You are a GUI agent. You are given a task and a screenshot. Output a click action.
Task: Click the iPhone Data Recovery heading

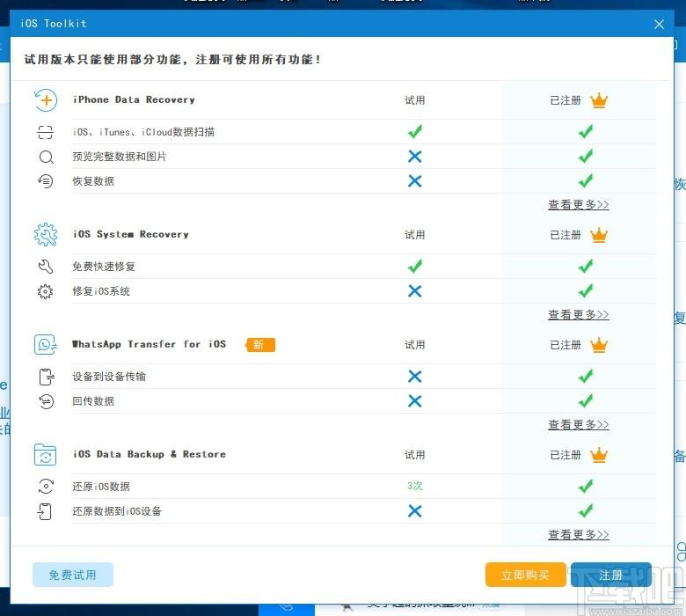click(x=134, y=99)
